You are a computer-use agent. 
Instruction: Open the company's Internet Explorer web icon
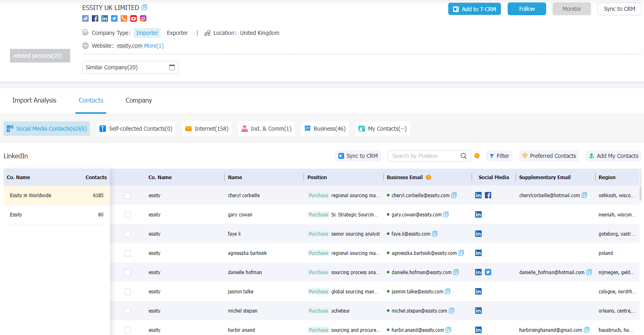coord(85,18)
